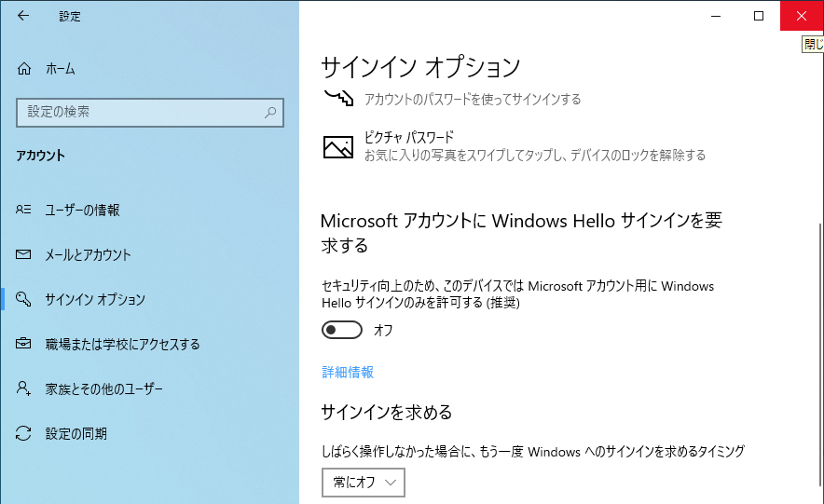Click the 設定の同期 sync arrows icon
Viewport: 824px width, 504px height.
tap(23, 433)
